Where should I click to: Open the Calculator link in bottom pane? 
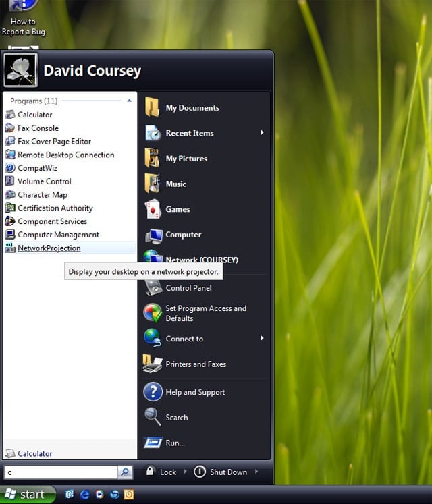34,453
